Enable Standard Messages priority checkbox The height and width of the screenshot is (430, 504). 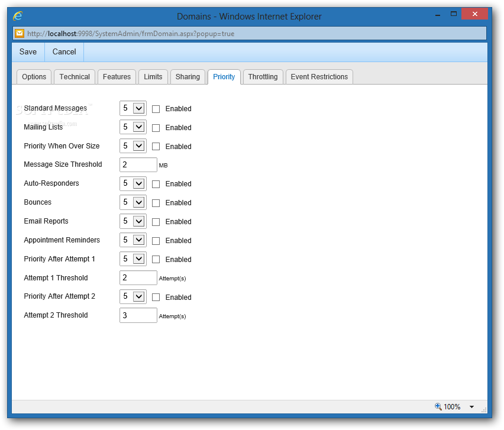[156, 109]
